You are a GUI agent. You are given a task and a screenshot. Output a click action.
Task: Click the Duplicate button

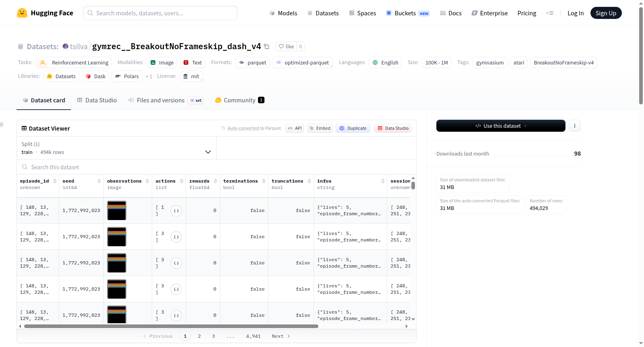353,128
